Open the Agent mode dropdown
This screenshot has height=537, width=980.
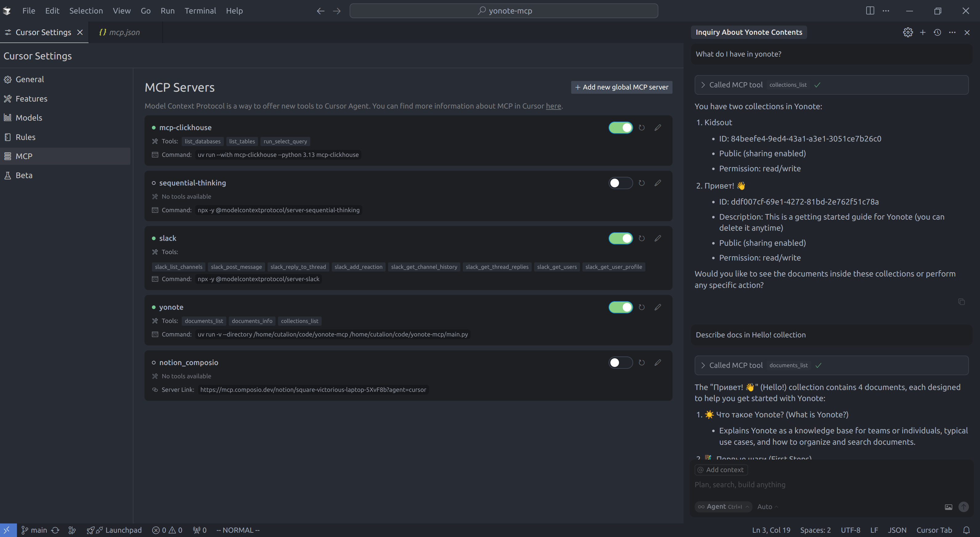[x=724, y=507]
